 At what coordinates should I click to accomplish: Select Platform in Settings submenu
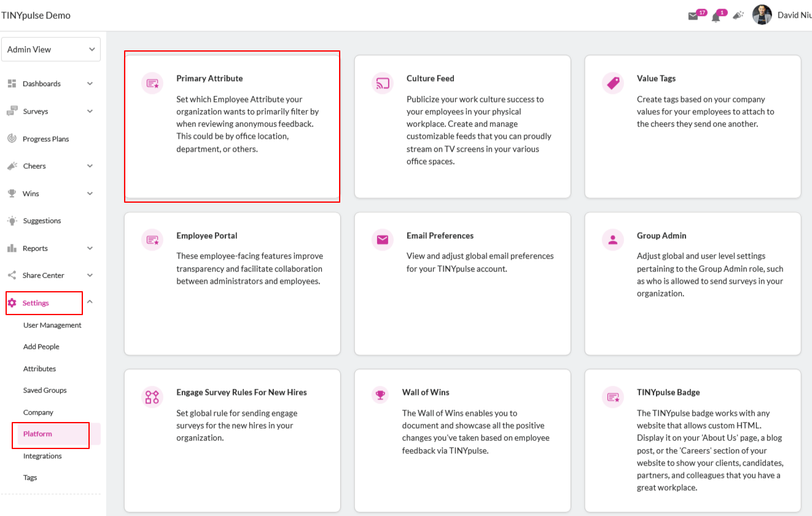37,434
